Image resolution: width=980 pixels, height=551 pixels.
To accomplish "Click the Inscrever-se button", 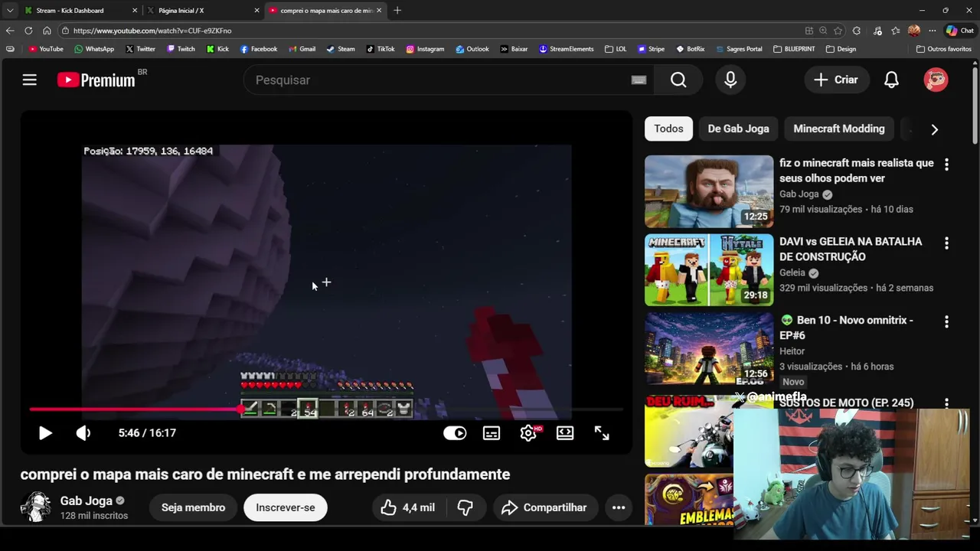I will [x=286, y=507].
